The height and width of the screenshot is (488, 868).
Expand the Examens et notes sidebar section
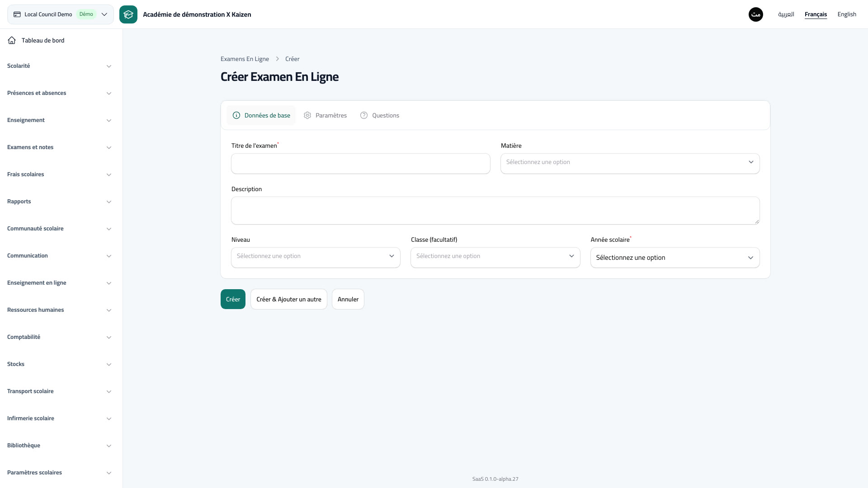(x=59, y=147)
